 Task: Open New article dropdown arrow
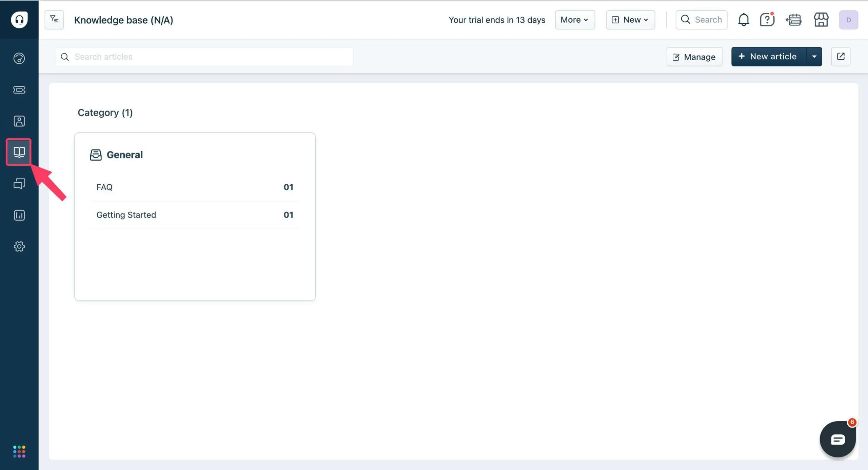point(814,57)
